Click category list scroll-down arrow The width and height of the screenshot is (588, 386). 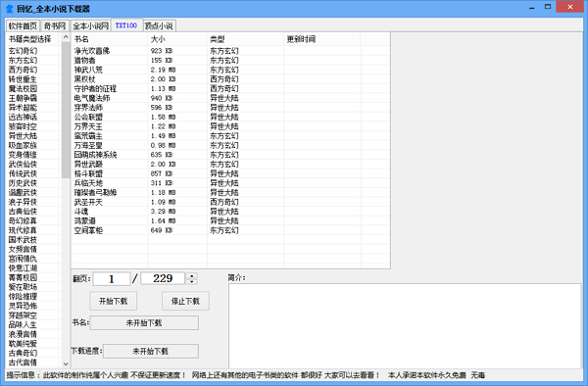click(x=66, y=363)
